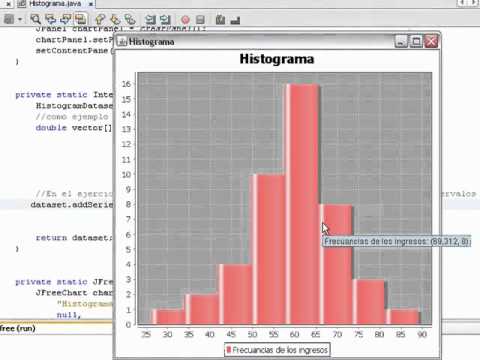Image resolution: width=480 pixels, height=360 pixels.
Task: Click code line private static Inte
Action: (x=64, y=95)
